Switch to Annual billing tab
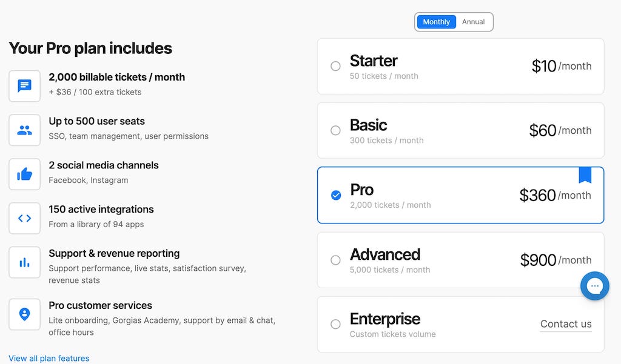Image resolution: width=621 pixels, height=364 pixels. pos(473,22)
